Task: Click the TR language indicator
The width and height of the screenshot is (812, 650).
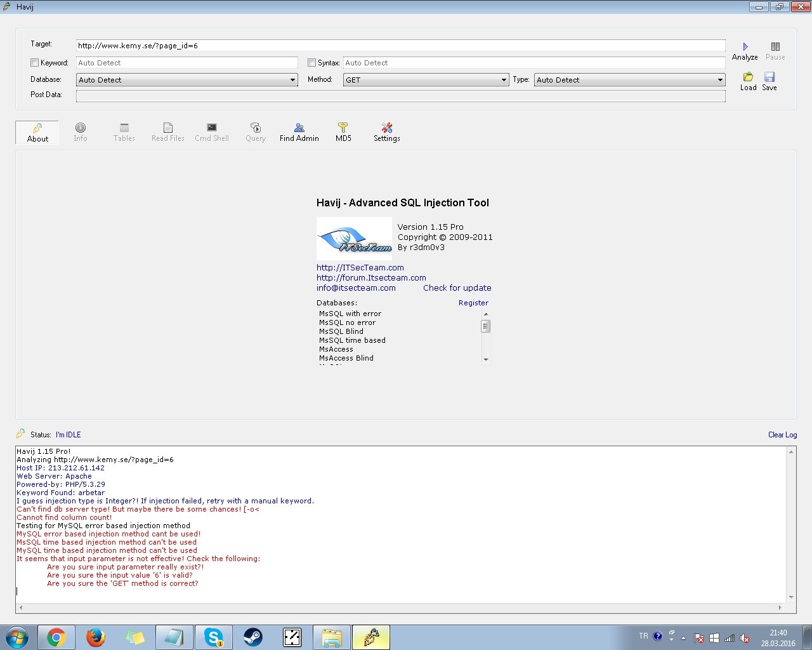Action: tap(644, 636)
